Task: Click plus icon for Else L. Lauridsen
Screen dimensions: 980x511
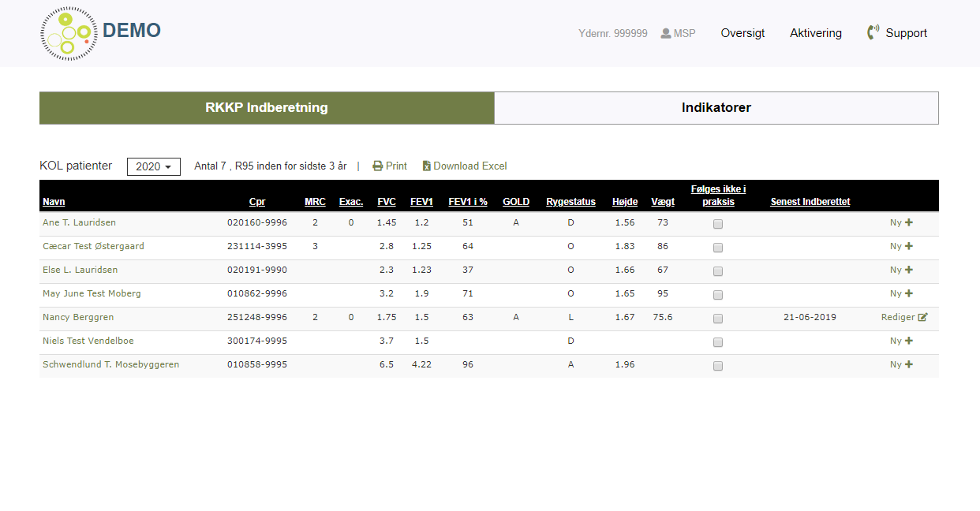Action: pyautogui.click(x=909, y=270)
